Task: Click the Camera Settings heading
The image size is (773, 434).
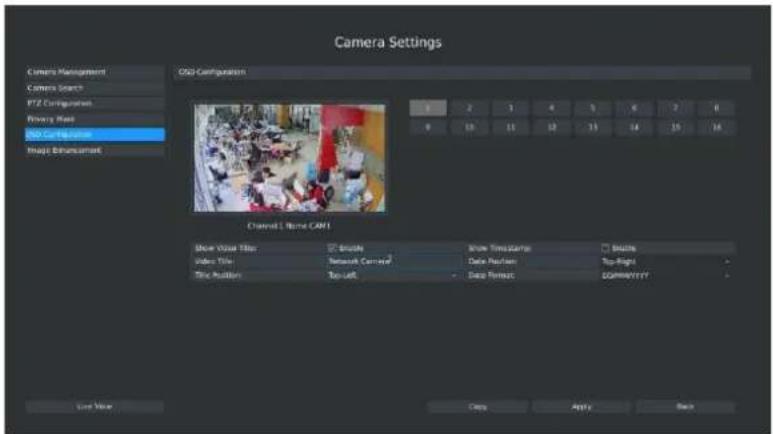Action: (388, 42)
